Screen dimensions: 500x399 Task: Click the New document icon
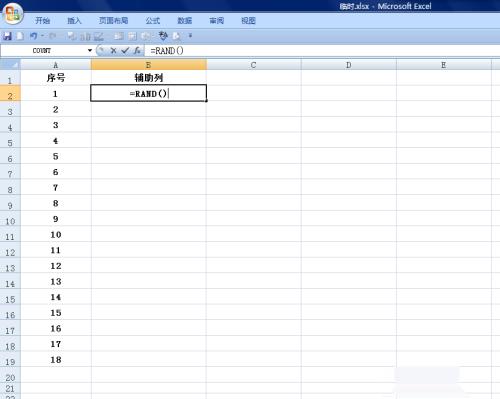(x=20, y=36)
